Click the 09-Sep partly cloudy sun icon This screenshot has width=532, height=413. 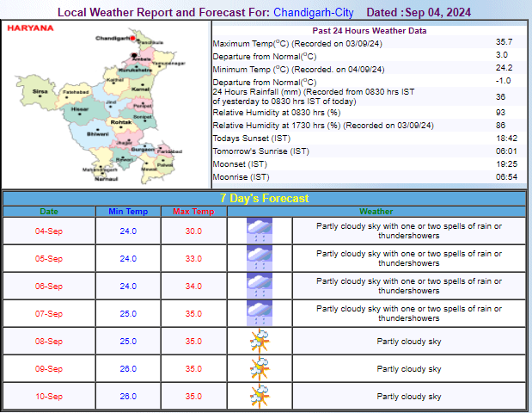(x=260, y=368)
